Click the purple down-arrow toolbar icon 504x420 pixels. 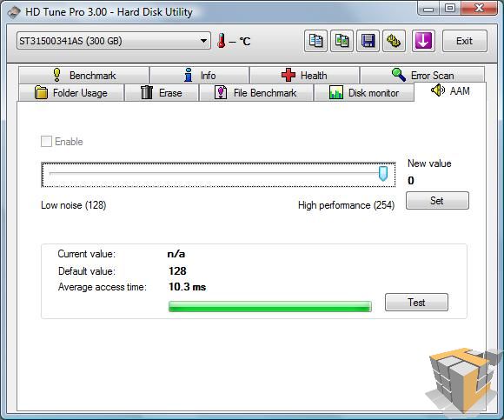[423, 41]
